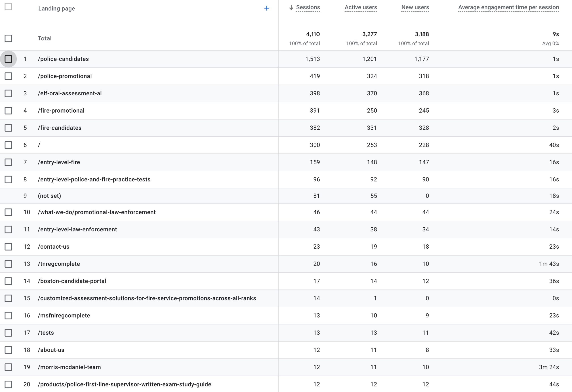Screen dimensions: 572x392
Task: Check the /tnregcomplete row checkbox
Action: [8, 264]
